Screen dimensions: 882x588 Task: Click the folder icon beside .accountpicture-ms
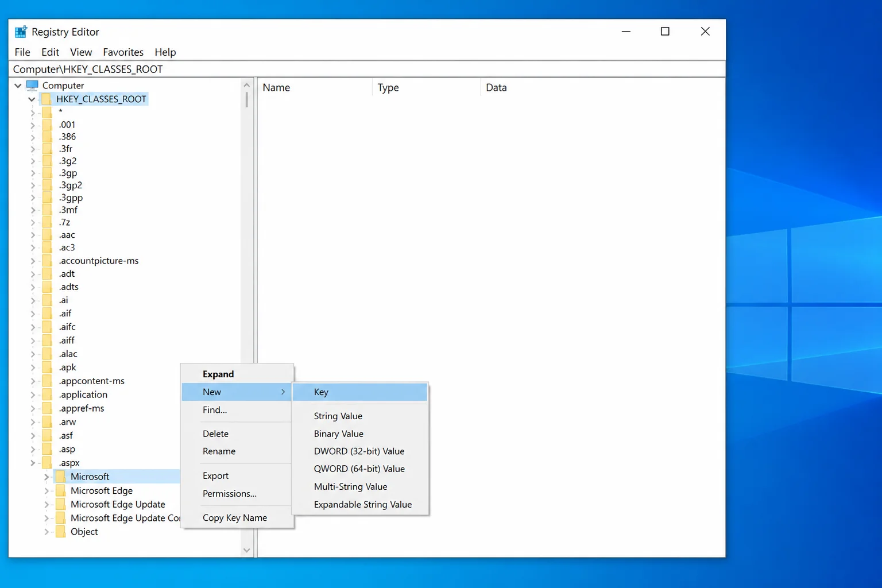(x=47, y=261)
